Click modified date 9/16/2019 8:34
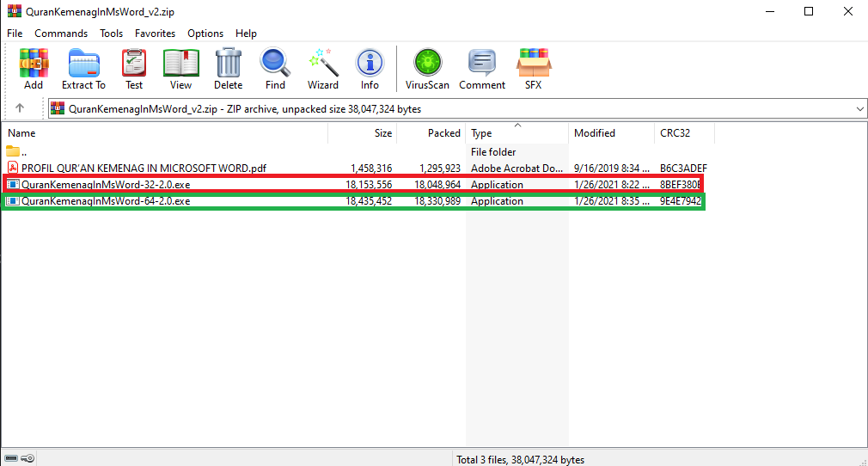This screenshot has width=868, height=466. click(612, 168)
